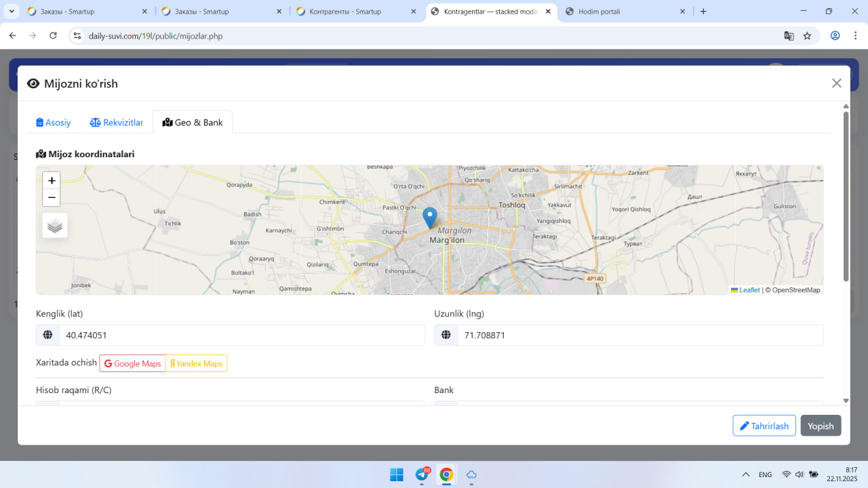Click the blue location marker pin
The image size is (868, 488).
[x=430, y=218]
